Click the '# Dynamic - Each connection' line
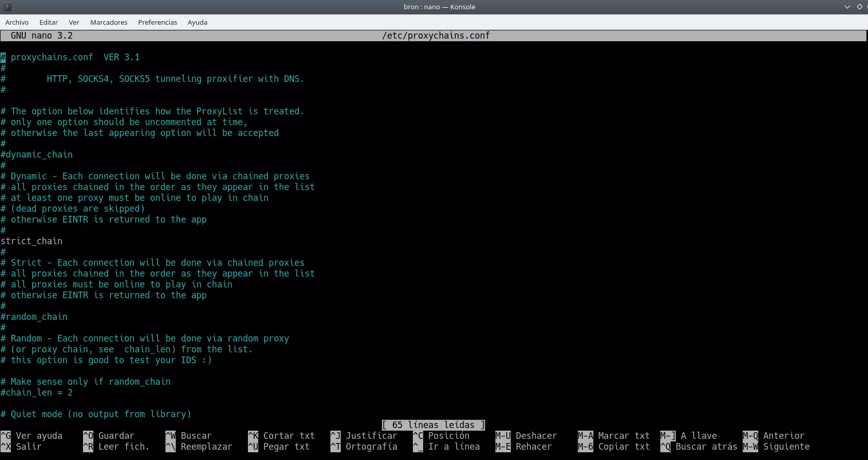Screen dimensions: 868x460 (x=155, y=176)
